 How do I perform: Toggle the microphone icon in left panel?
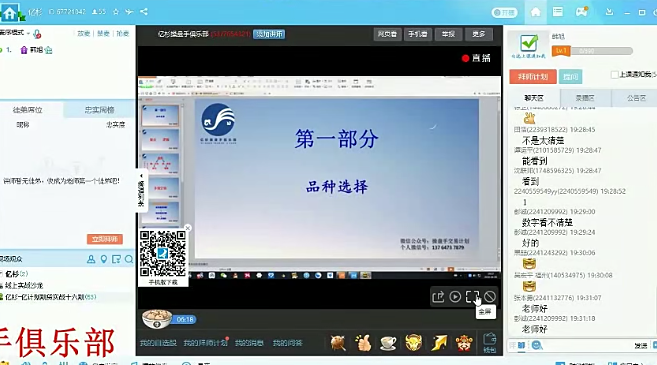tap(37, 34)
